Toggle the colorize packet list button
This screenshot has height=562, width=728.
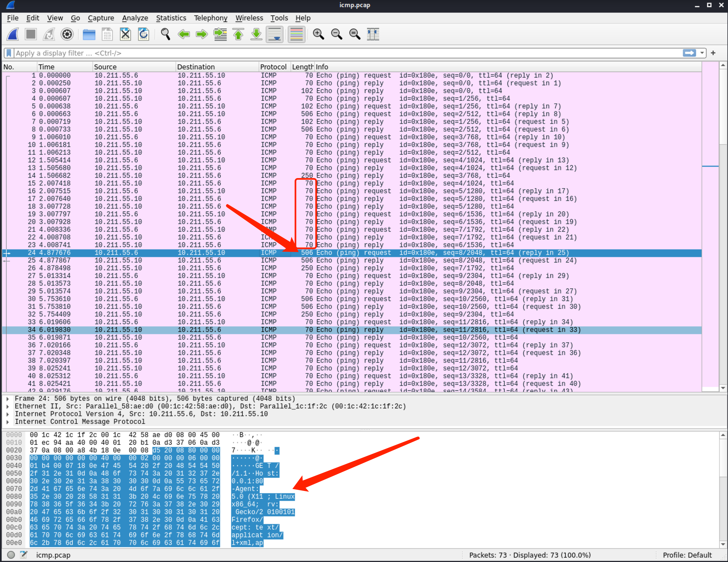click(296, 34)
